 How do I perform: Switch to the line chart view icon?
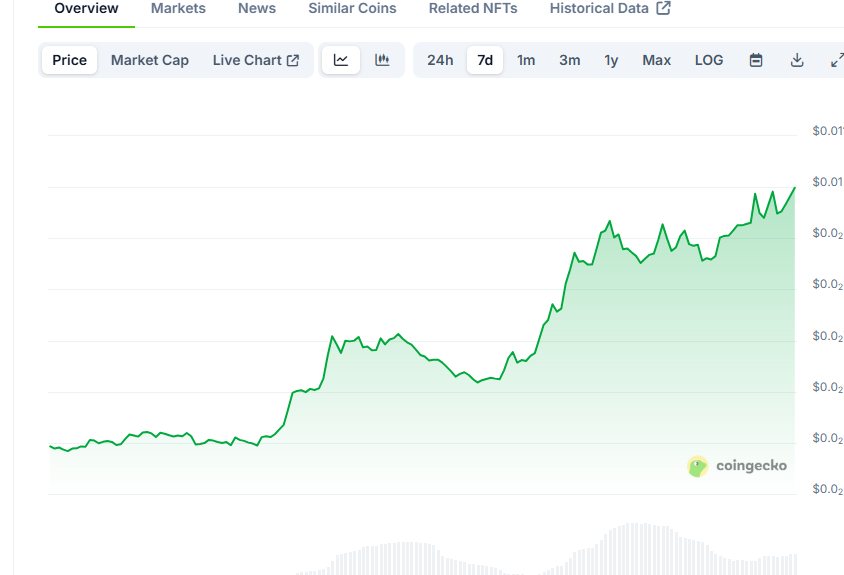pos(341,60)
